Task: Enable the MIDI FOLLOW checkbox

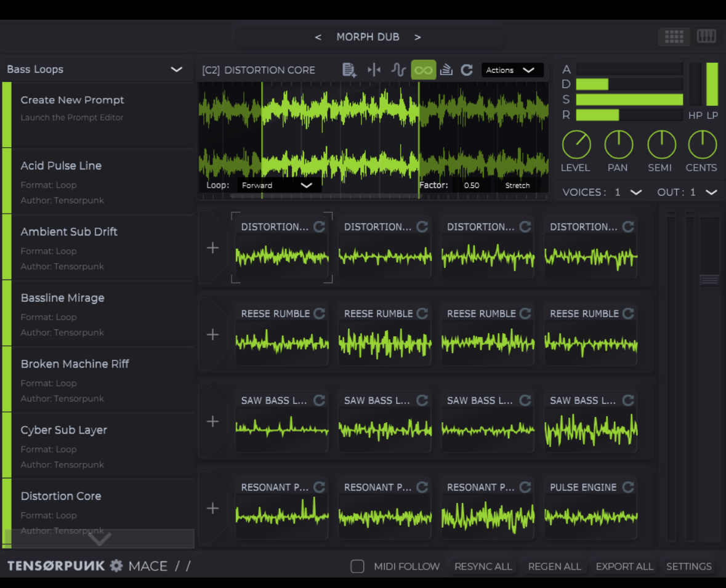Action: pyautogui.click(x=357, y=566)
